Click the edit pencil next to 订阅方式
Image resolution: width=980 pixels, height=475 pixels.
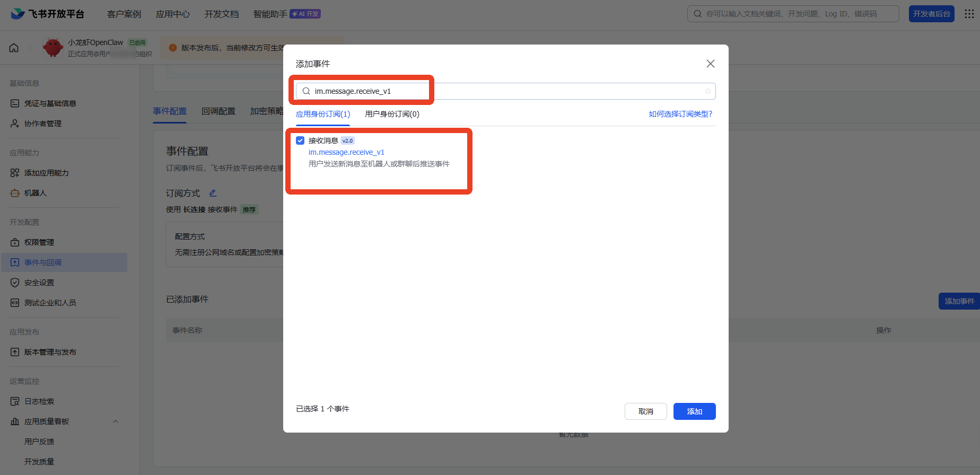(213, 193)
